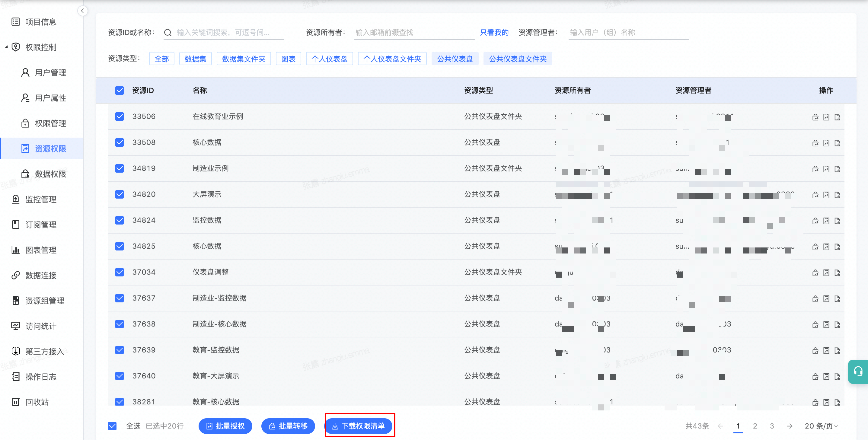Click transfer (lock-arrow) icon for row 33506

815,117
